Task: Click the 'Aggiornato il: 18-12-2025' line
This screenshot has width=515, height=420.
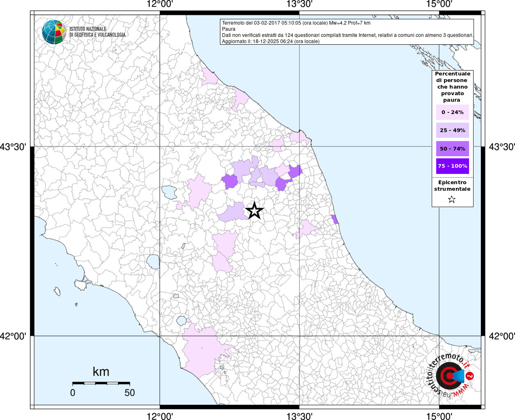Action: [270, 41]
